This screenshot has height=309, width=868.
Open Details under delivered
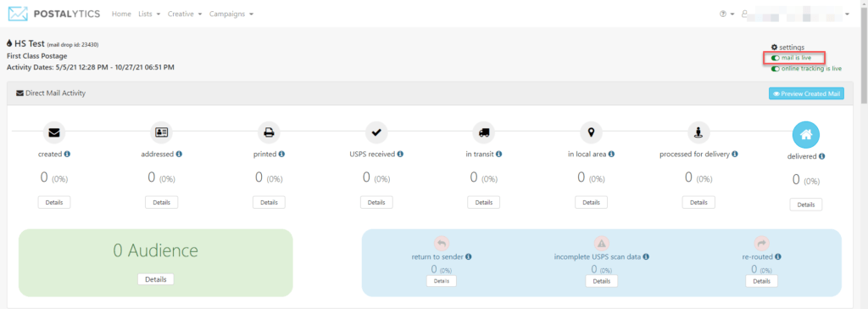click(806, 205)
